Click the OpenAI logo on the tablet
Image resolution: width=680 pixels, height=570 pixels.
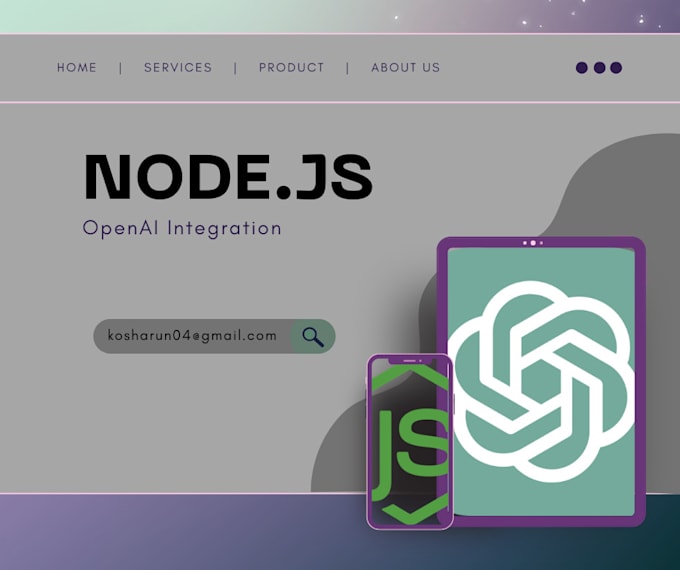click(x=541, y=381)
